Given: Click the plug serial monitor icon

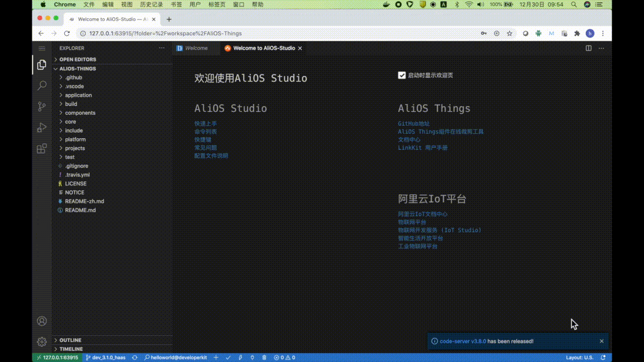Looking at the screenshot, I should [x=252, y=357].
